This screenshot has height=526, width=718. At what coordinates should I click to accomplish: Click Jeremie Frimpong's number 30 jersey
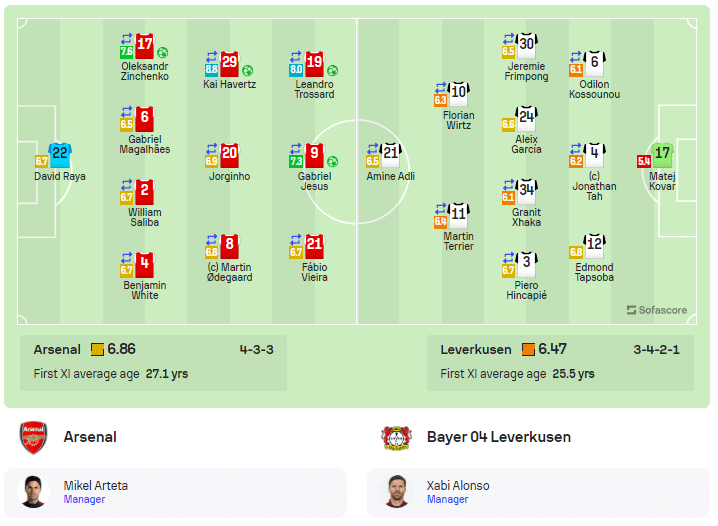(526, 45)
